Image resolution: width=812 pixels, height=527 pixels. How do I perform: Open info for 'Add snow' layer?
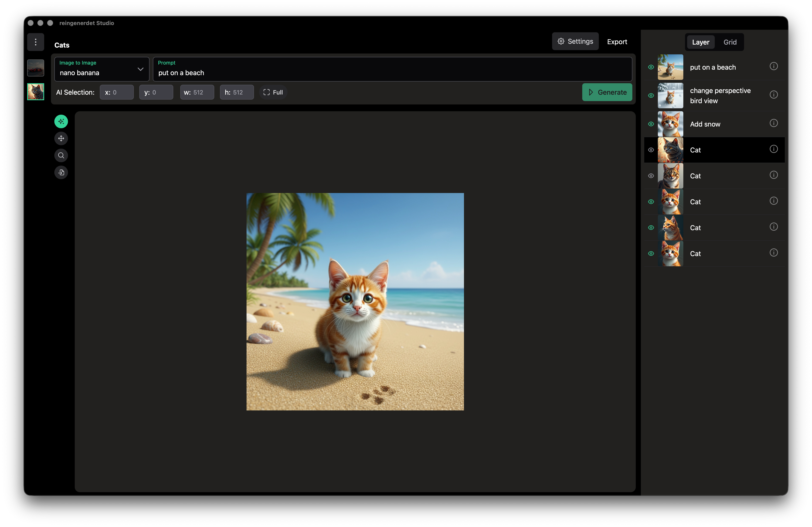tap(773, 123)
